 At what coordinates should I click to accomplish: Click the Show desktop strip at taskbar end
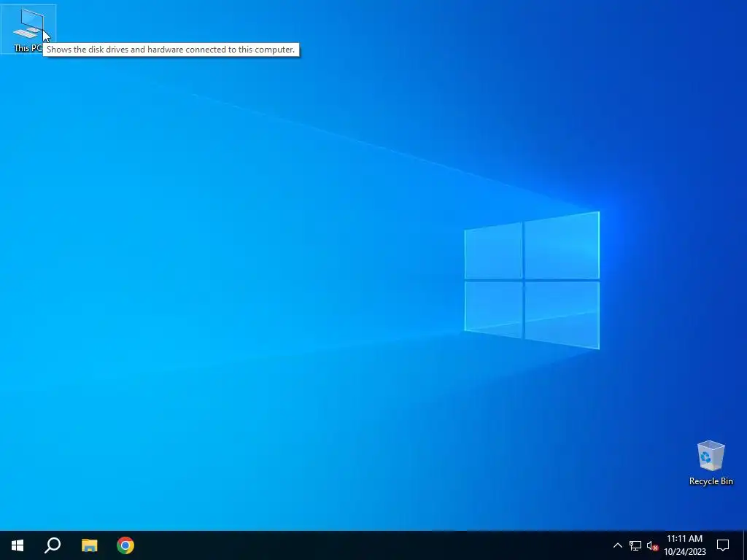(745, 545)
